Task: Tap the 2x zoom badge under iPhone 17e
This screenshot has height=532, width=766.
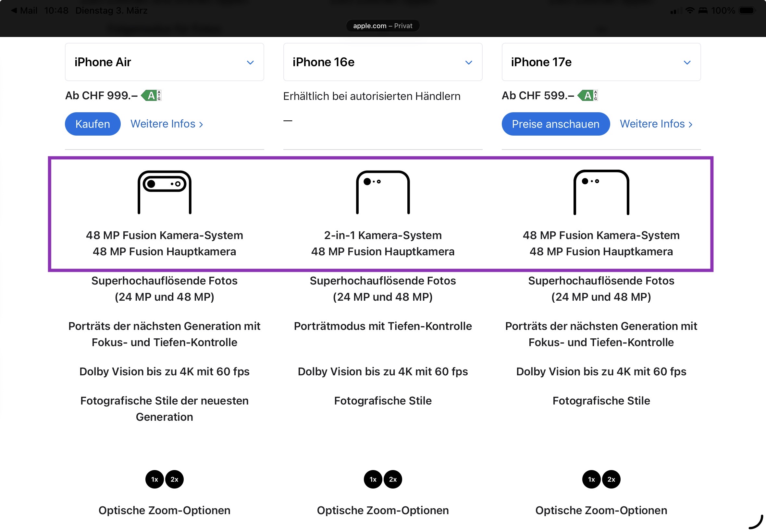Action: click(611, 479)
